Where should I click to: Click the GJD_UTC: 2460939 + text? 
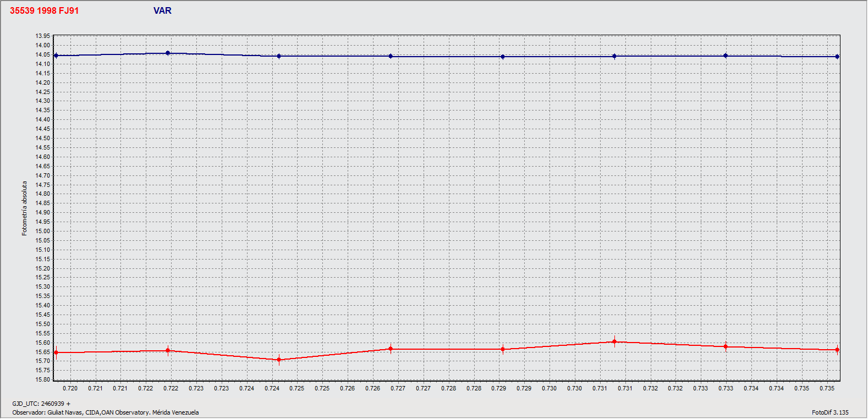coord(41,404)
